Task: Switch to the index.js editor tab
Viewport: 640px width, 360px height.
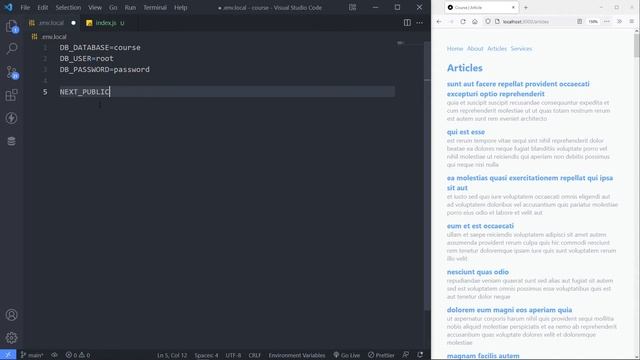Action: [106, 23]
